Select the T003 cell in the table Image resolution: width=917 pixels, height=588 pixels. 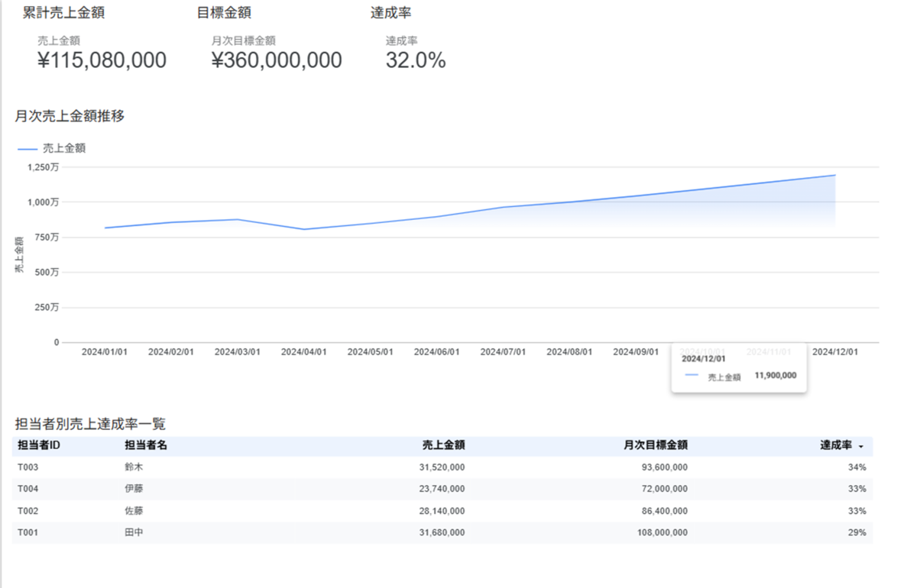(x=28, y=467)
